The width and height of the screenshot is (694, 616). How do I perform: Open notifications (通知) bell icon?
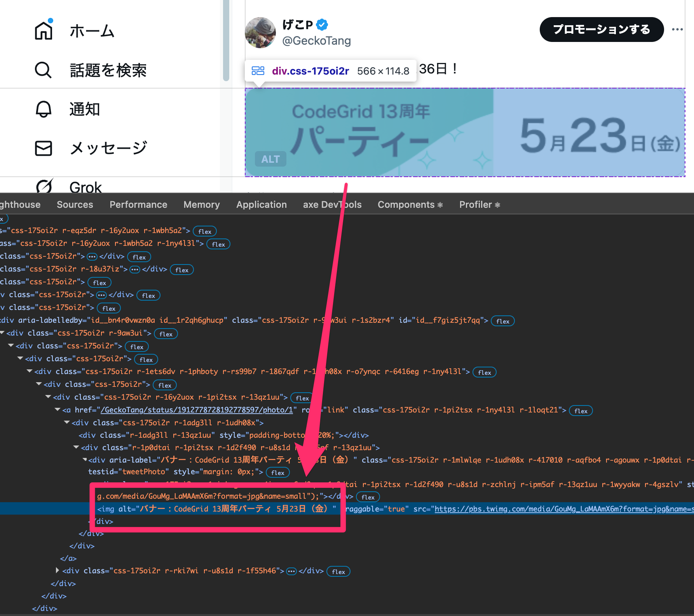click(44, 109)
